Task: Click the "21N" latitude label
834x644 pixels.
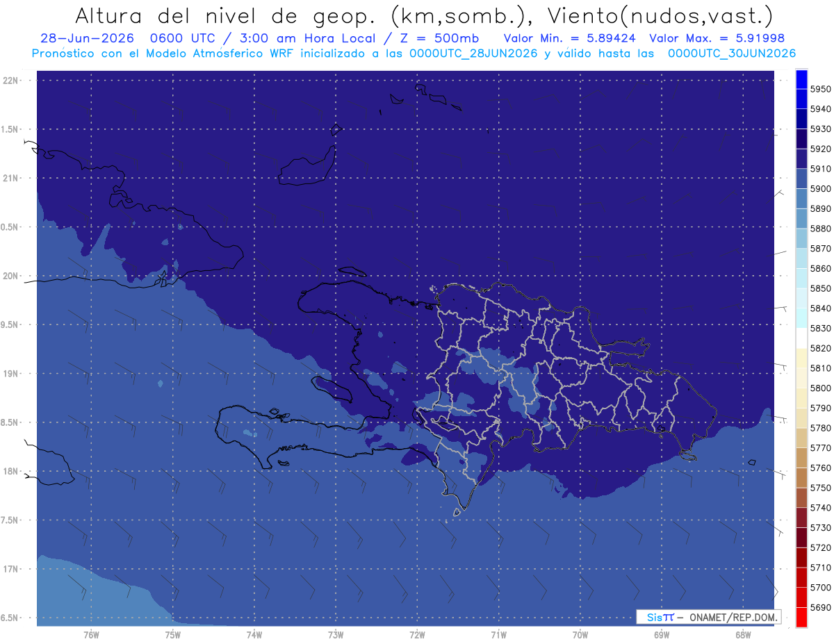Action: tap(12, 178)
